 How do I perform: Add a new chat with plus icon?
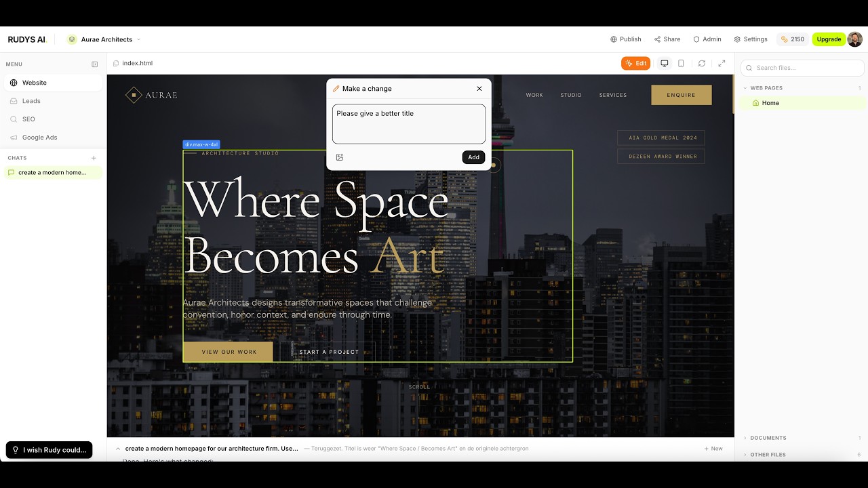click(94, 158)
